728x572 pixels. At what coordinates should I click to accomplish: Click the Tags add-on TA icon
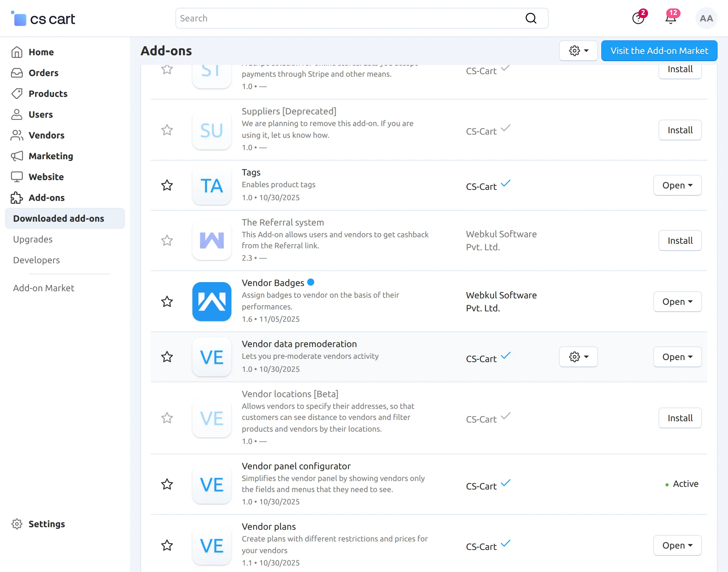tap(212, 185)
